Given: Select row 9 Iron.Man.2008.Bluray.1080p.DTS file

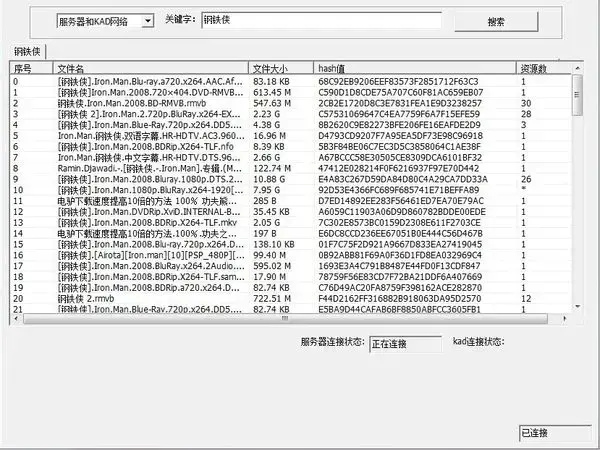Looking at the screenshot, I should click(150, 179).
